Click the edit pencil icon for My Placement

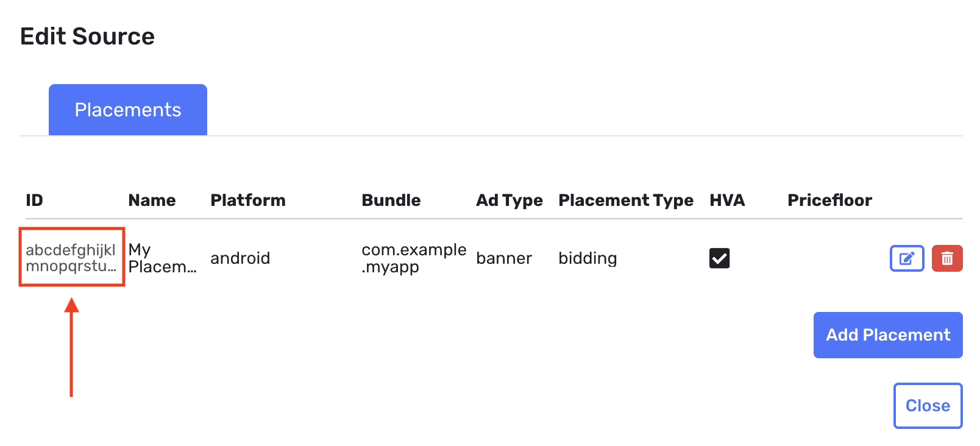(907, 258)
